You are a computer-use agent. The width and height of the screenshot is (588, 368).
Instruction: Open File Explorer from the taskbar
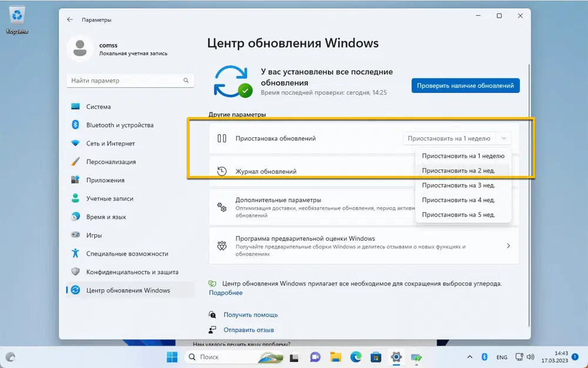click(335, 357)
